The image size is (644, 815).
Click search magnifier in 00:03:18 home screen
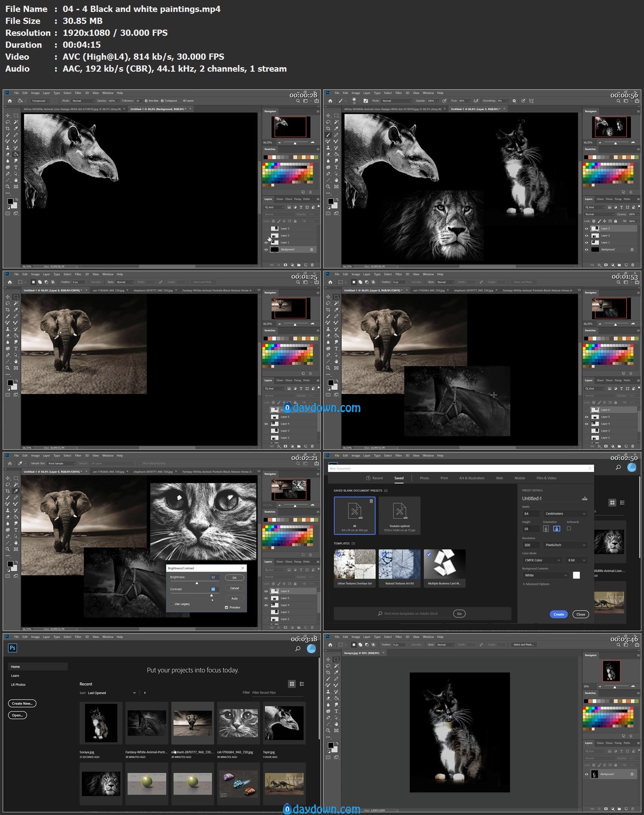point(297,649)
